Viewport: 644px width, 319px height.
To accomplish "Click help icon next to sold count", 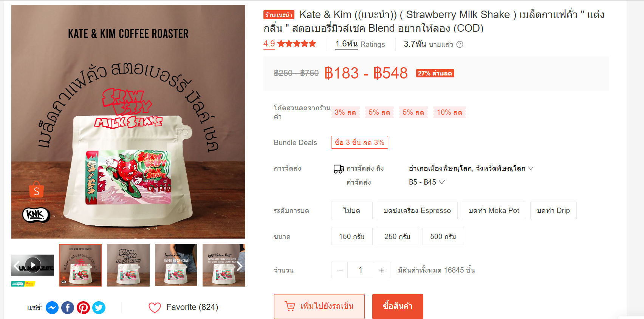I will [x=460, y=45].
